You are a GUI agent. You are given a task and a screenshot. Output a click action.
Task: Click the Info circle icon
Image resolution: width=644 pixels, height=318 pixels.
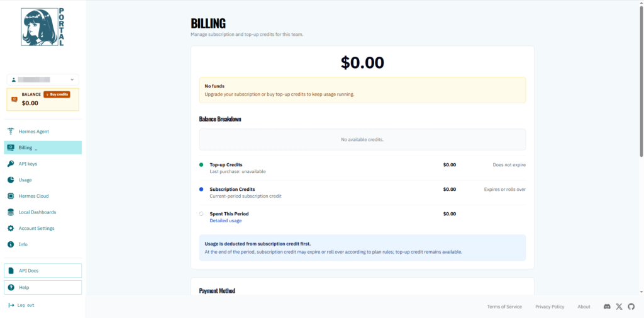click(x=11, y=244)
